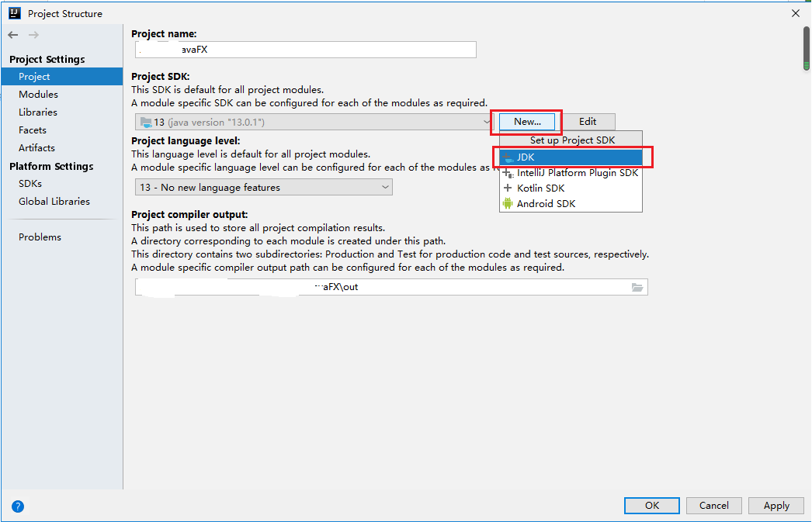This screenshot has height=522, width=812.
Task: Click the Apply button
Action: tap(776, 506)
